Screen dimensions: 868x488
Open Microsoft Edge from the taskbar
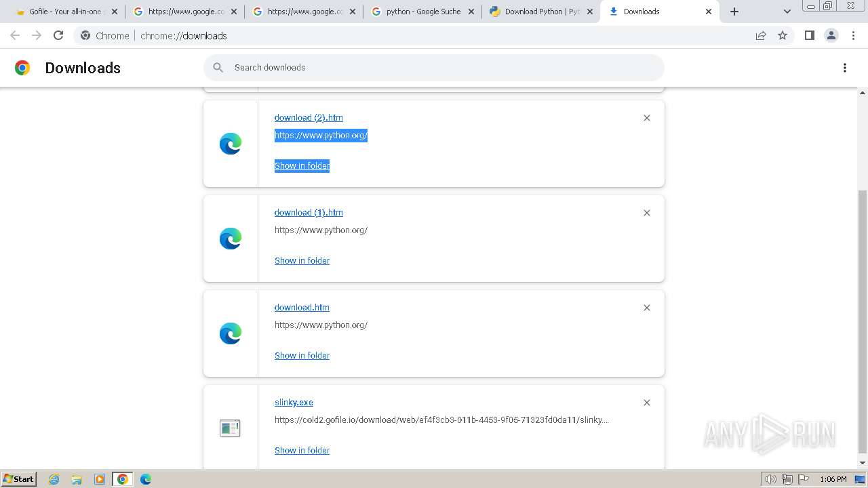(146, 479)
